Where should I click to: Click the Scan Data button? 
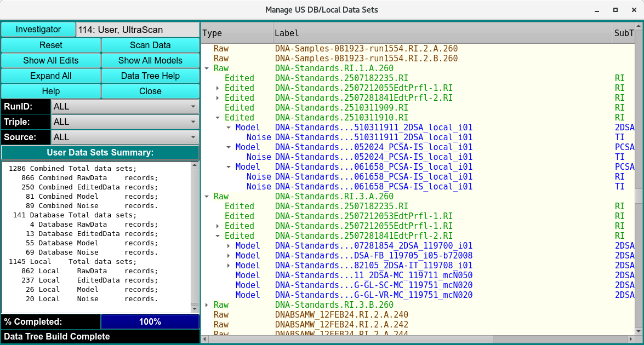coord(150,45)
